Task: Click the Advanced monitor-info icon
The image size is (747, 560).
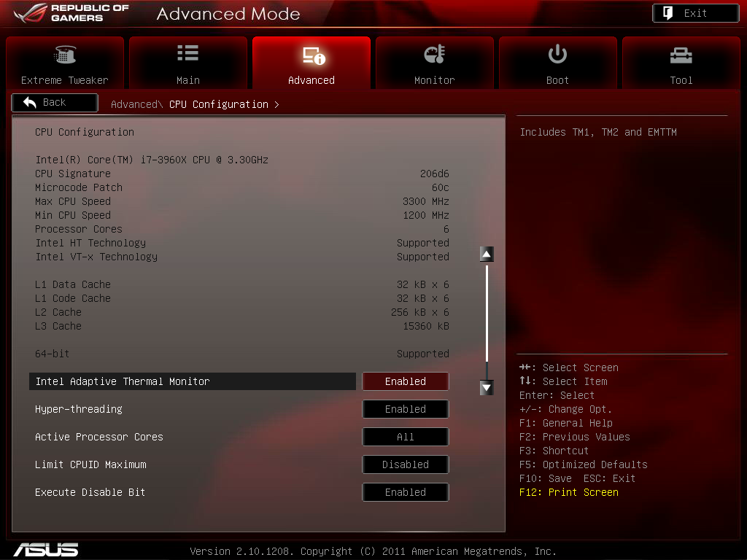Action: [x=314, y=55]
